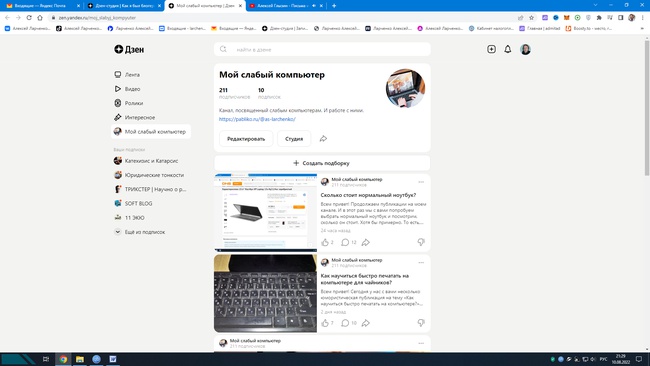Share the fast typing article
650x366 pixels.
366,323
